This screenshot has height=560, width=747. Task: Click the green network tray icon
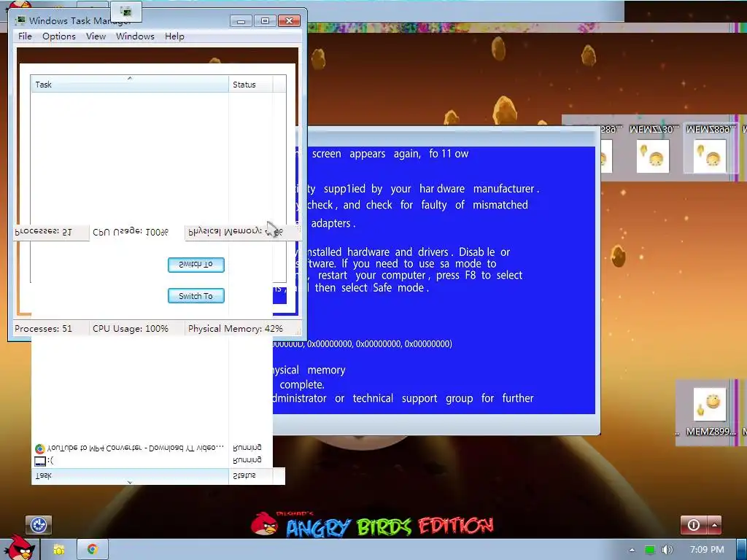(650, 550)
